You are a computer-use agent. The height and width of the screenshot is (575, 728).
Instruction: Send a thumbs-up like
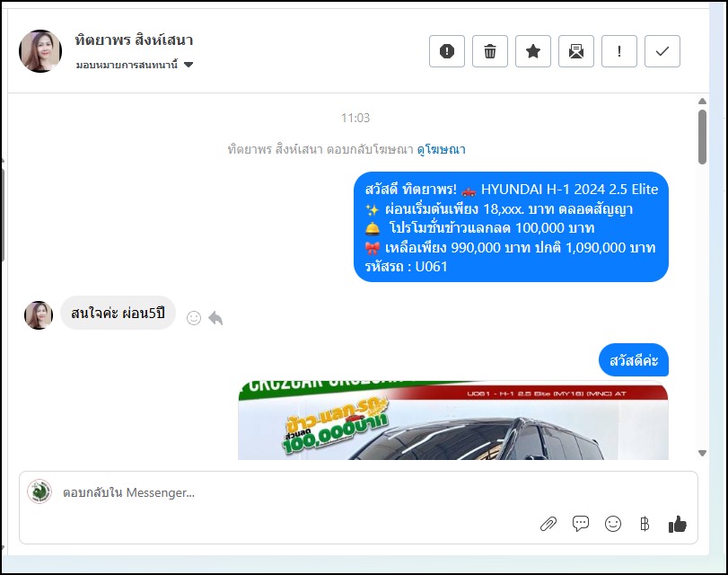coord(678,524)
